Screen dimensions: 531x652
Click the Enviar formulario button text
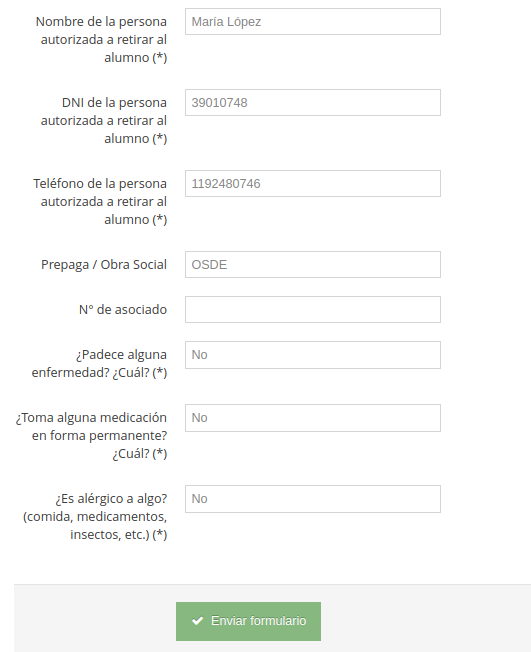pyautogui.click(x=259, y=621)
